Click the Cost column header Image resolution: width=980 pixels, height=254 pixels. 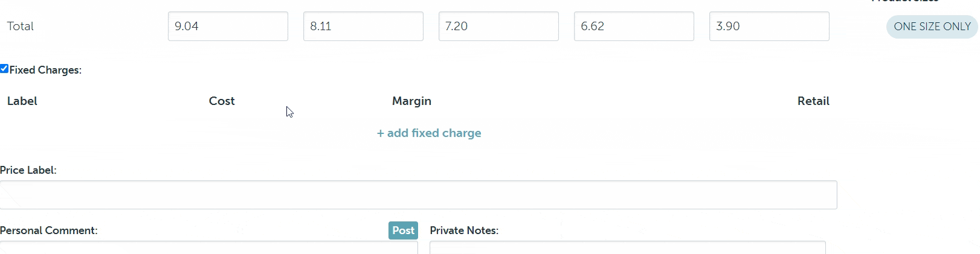click(222, 101)
